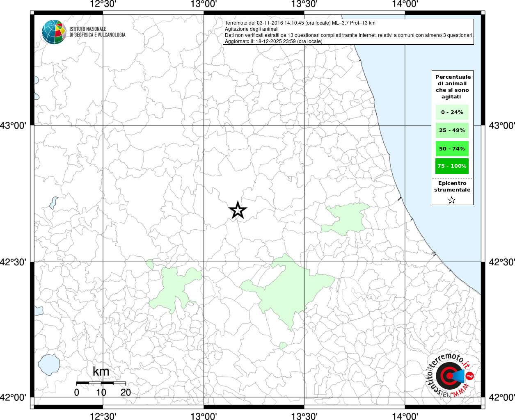515x420 pixels.
Task: Click the right axis label 42°00'
Action: pyautogui.click(x=502, y=397)
